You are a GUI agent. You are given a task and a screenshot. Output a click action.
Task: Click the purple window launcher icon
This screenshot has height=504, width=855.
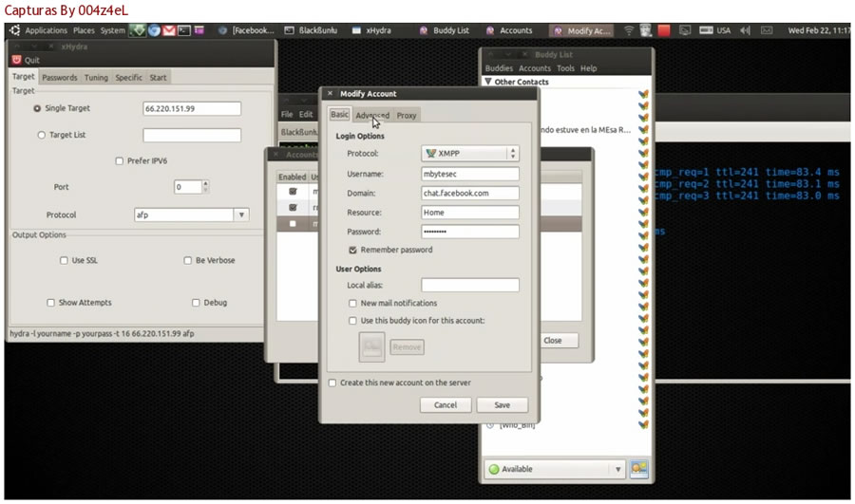pyautogui.click(x=199, y=30)
